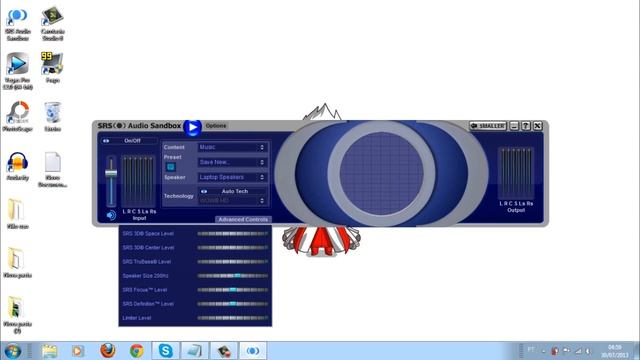640x360 pixels.
Task: Close the SRS Audio Sandbox window
Action: coord(538,126)
